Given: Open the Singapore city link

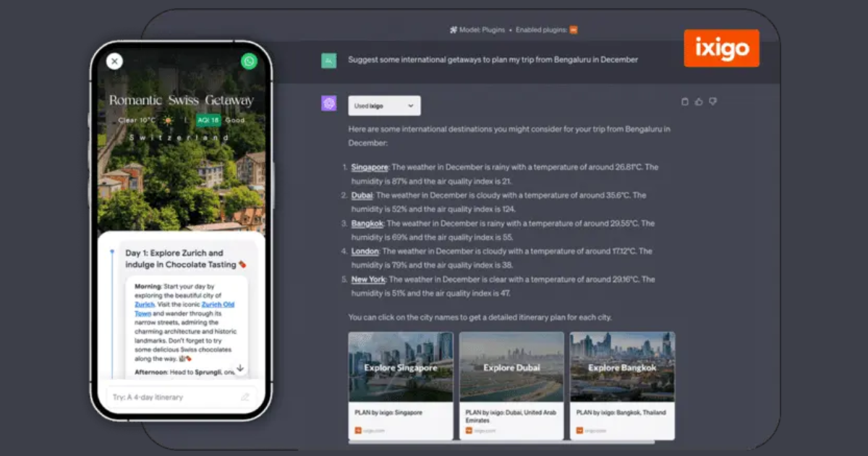Looking at the screenshot, I should (x=370, y=167).
